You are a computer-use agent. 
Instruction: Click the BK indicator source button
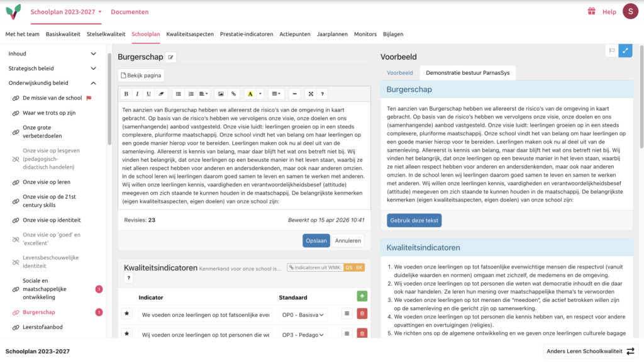point(359,268)
